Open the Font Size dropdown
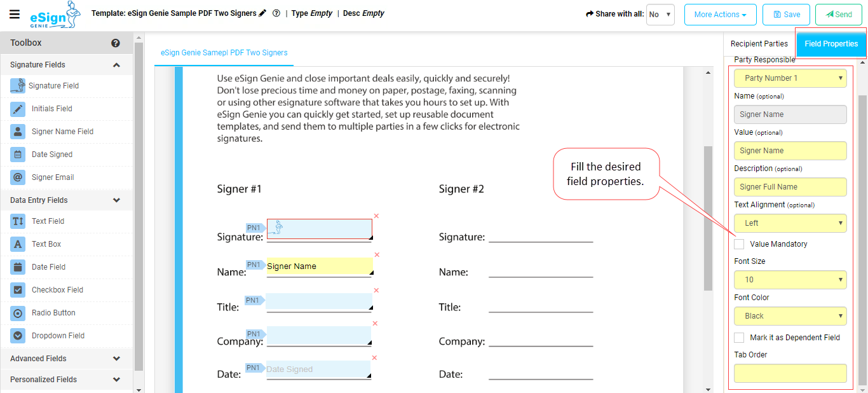The height and width of the screenshot is (393, 868). pyautogui.click(x=790, y=280)
